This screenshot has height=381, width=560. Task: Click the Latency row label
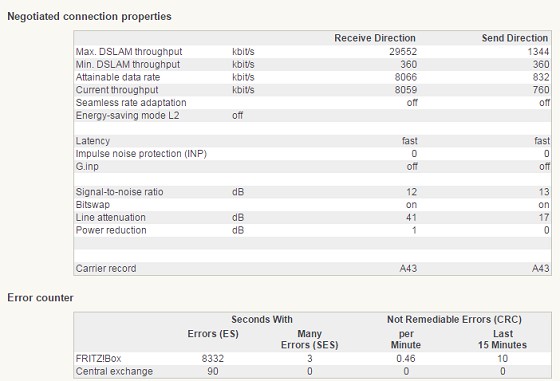pyautogui.click(x=93, y=141)
